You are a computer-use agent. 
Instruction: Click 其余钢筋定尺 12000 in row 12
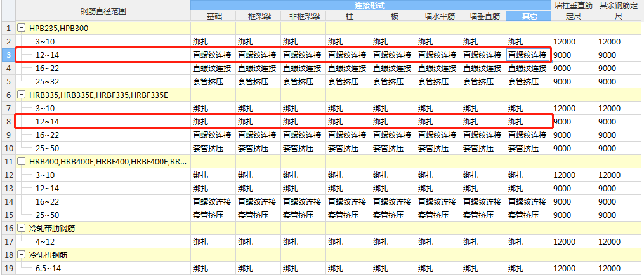620,175
